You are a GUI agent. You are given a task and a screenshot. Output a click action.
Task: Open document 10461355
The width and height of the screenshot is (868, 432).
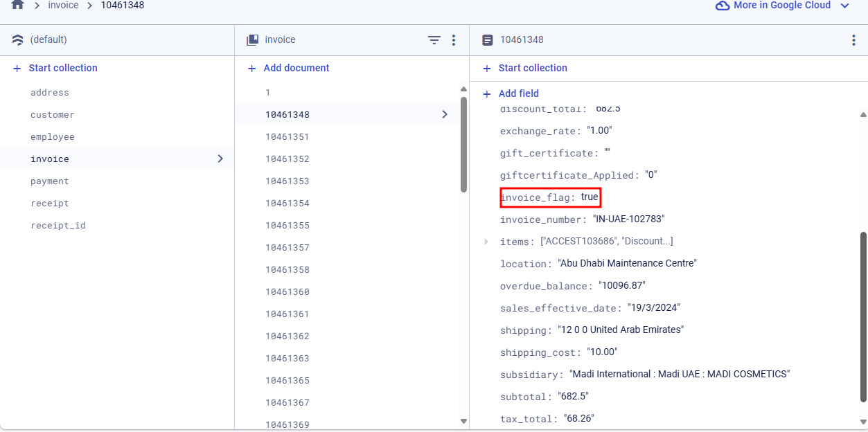click(x=287, y=226)
